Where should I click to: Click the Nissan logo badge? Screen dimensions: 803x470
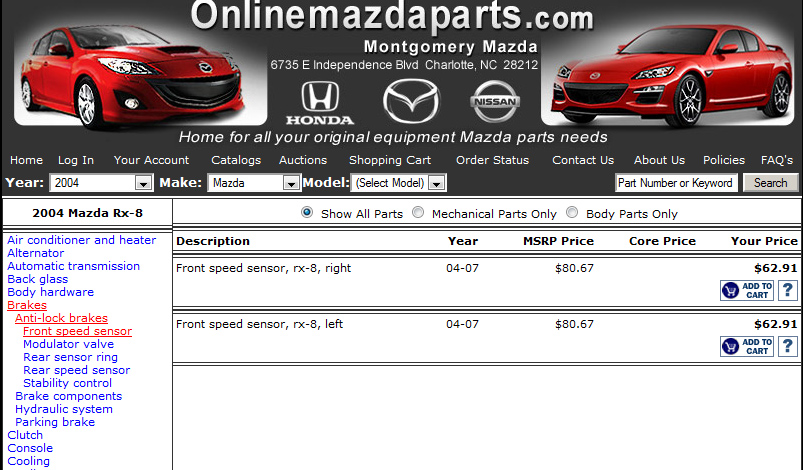(495, 101)
